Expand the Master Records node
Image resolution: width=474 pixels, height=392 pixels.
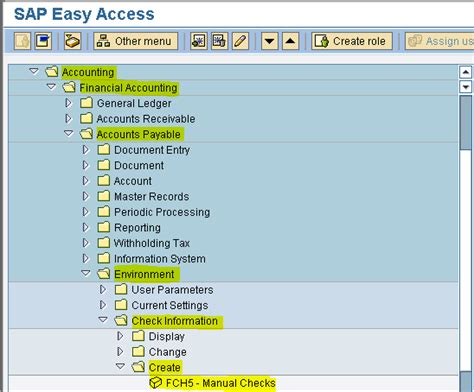86,196
